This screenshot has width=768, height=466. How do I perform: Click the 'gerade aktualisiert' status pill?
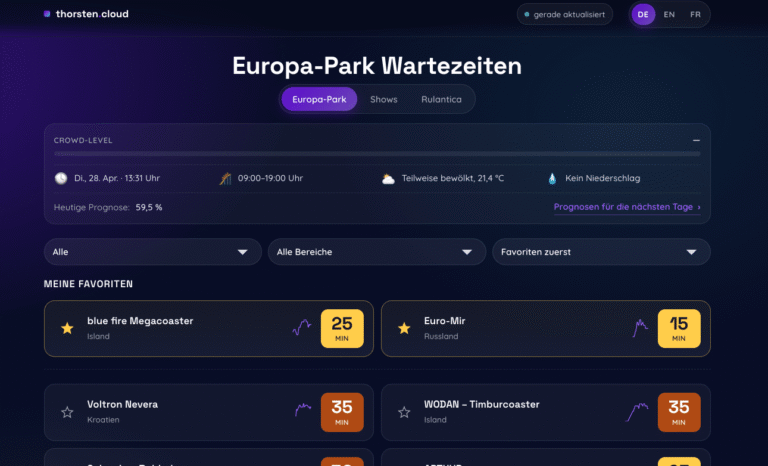pos(565,15)
